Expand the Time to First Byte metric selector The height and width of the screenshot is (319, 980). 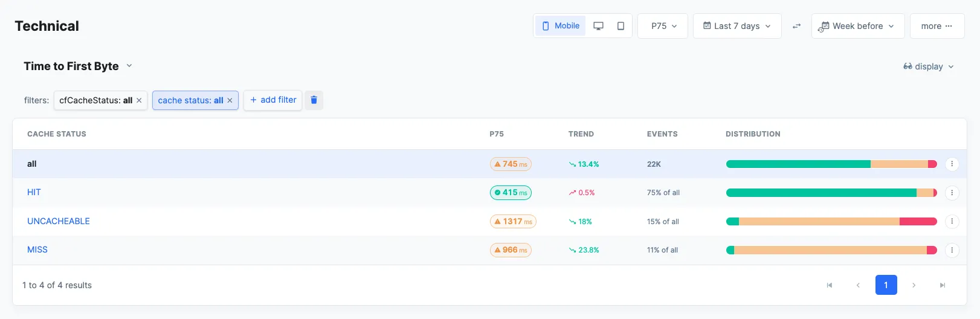point(77,66)
